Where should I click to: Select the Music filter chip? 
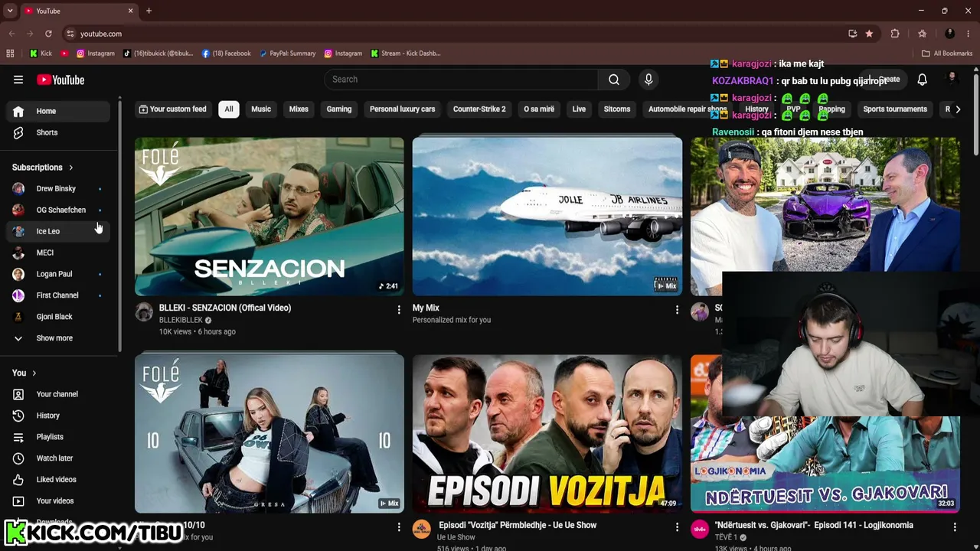[261, 109]
